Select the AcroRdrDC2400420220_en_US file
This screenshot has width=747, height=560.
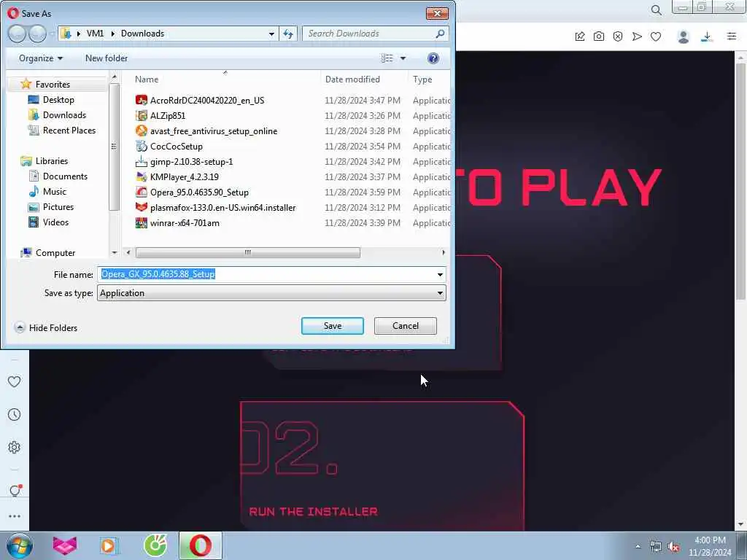point(206,100)
